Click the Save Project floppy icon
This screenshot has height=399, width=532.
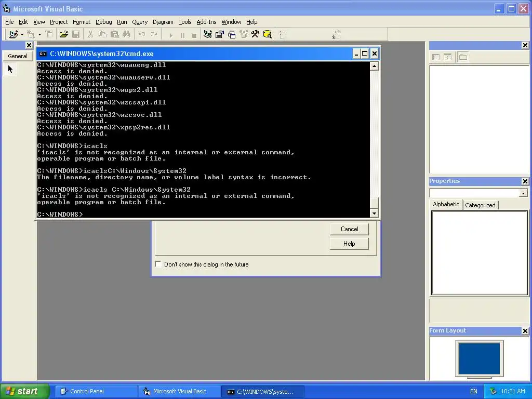[x=76, y=34]
